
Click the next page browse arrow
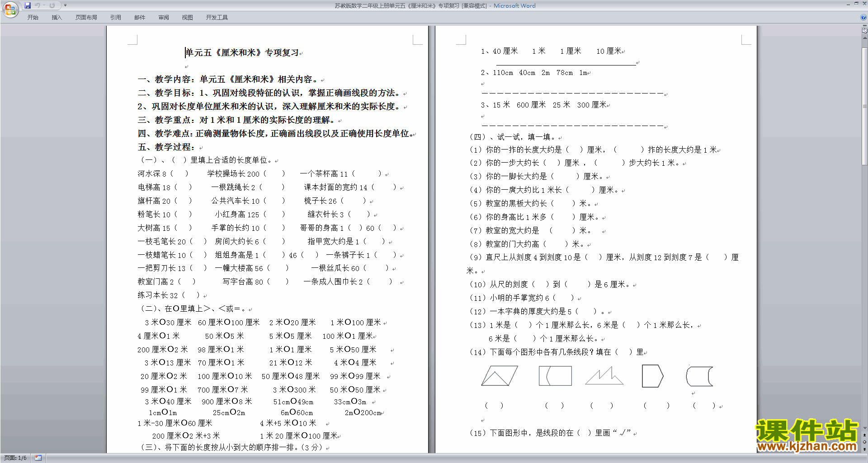[865, 449]
